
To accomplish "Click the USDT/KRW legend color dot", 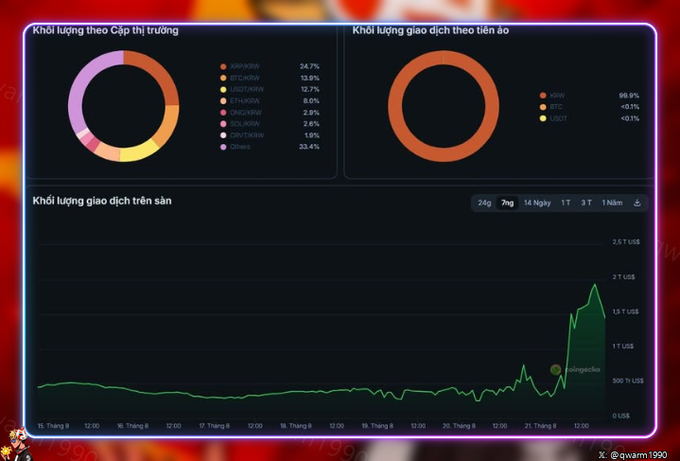I will click(223, 89).
